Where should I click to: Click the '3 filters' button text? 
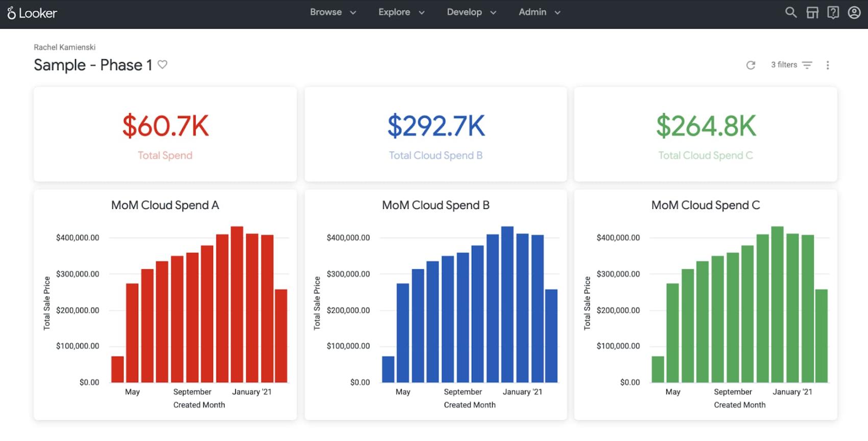click(784, 65)
